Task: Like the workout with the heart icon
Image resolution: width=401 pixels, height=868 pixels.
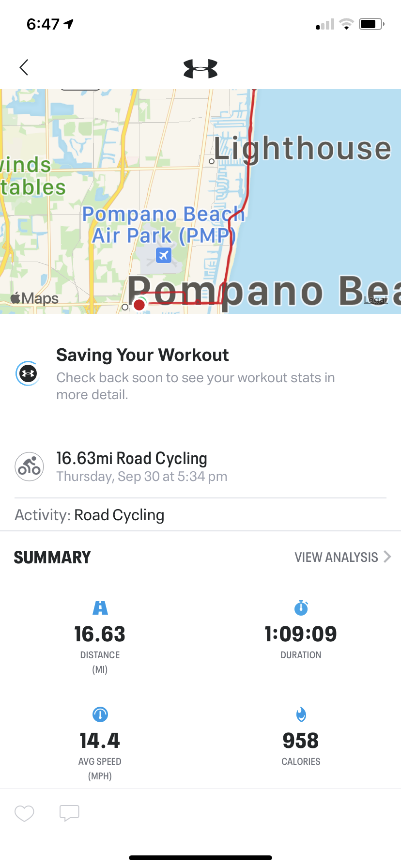Action: coord(24,813)
